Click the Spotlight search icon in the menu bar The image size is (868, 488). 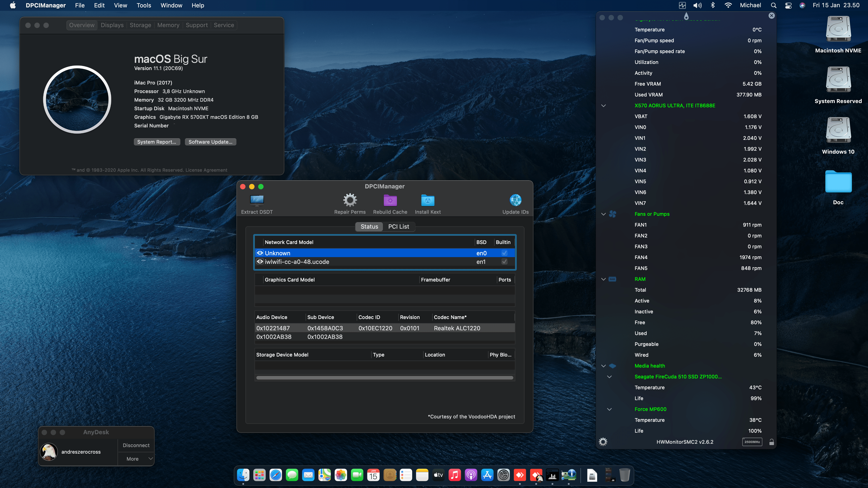click(773, 5)
